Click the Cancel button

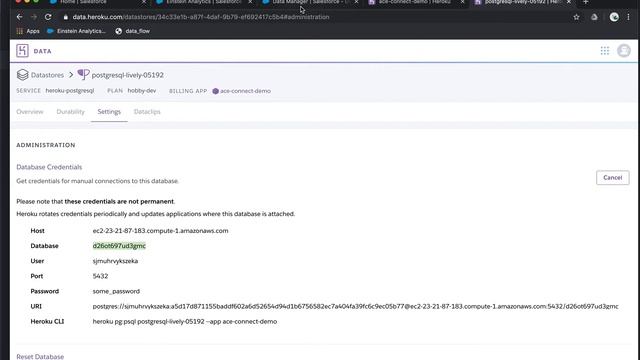coord(613,178)
